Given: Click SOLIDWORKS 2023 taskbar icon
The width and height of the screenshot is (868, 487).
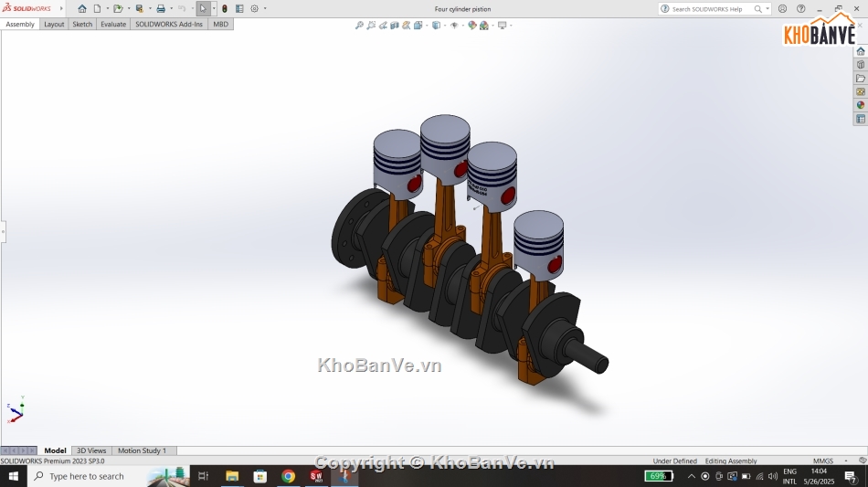Looking at the screenshot, I should pyautogui.click(x=316, y=476).
